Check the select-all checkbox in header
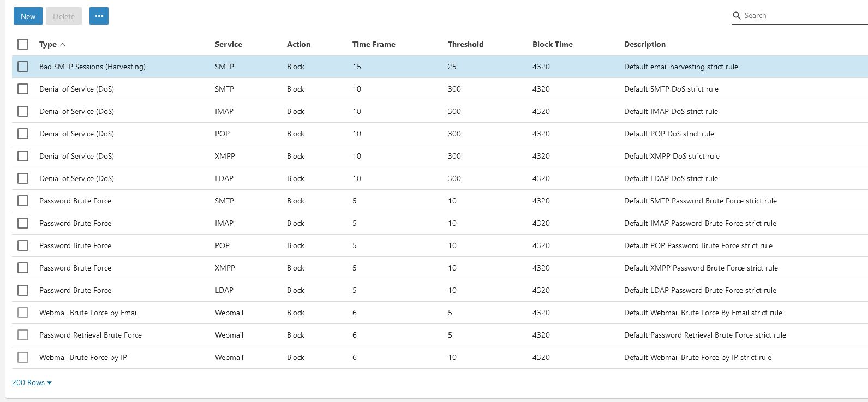 coord(23,44)
